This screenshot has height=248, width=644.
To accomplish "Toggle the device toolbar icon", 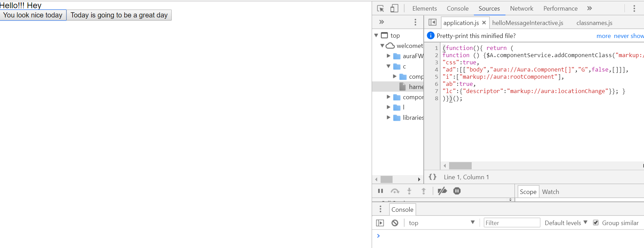I will coord(394,9).
